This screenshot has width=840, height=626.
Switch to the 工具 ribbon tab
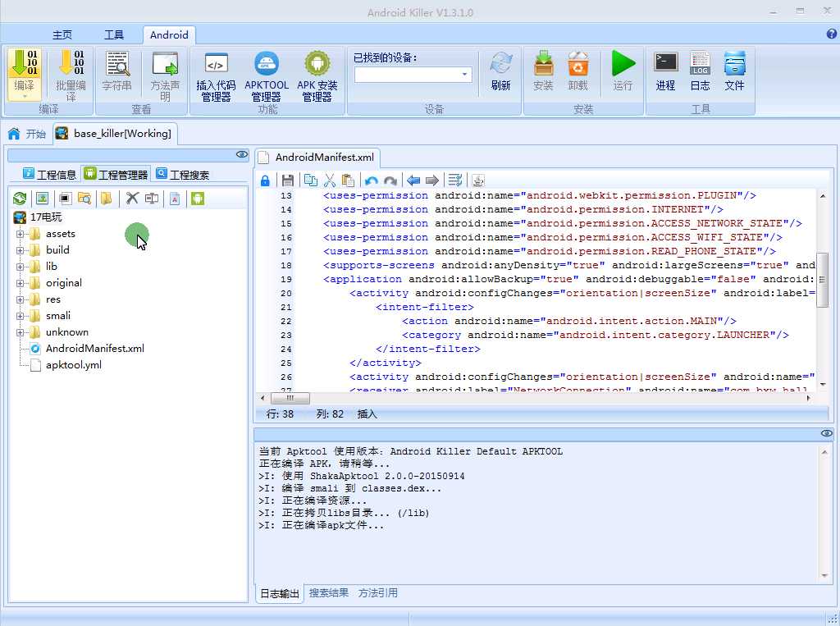tap(113, 34)
